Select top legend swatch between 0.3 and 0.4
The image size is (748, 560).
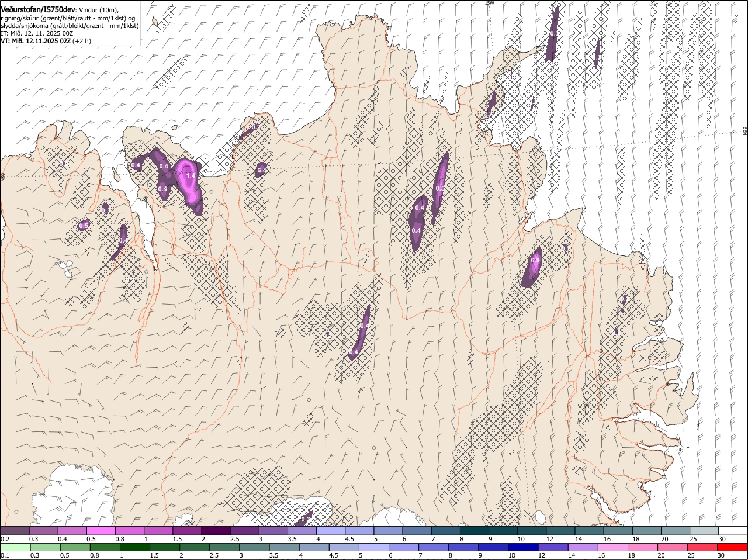[x=44, y=530]
